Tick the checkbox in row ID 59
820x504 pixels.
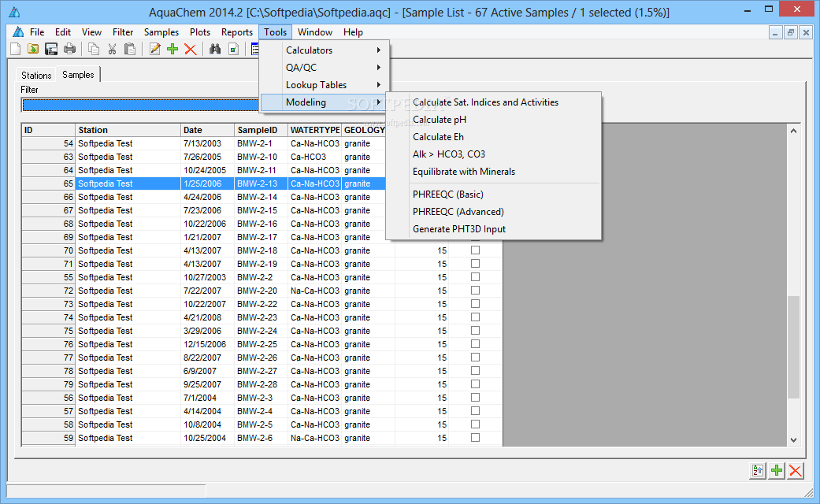(475, 438)
